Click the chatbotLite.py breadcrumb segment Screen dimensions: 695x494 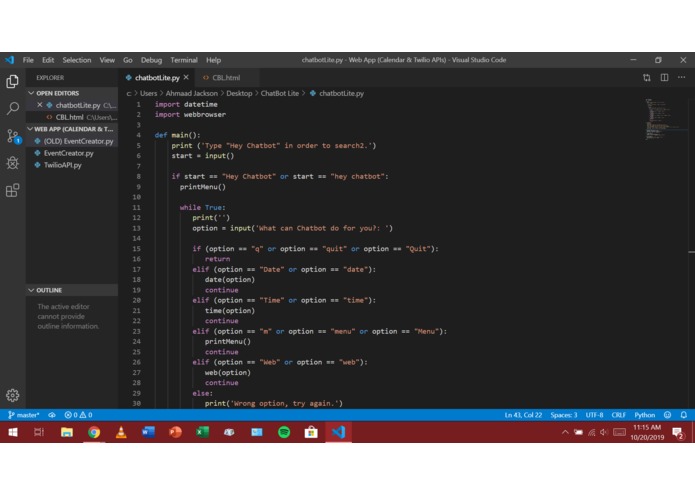(337, 93)
